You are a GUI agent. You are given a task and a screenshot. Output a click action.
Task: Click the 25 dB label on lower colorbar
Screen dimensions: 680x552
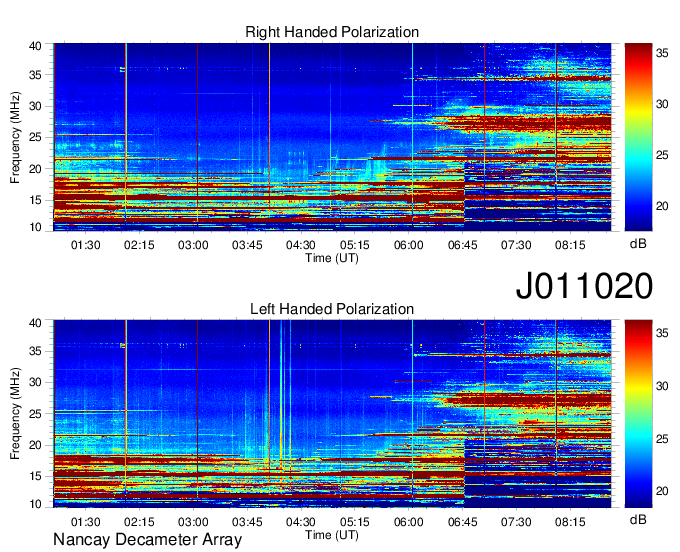[662, 439]
